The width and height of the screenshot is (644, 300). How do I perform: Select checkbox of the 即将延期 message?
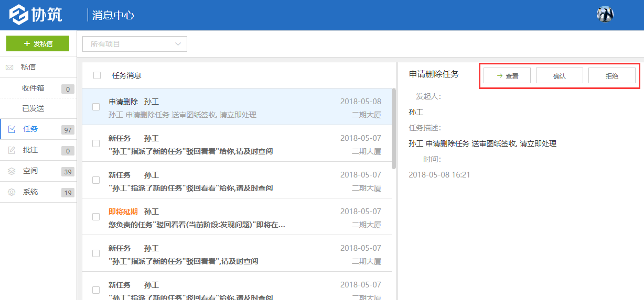point(96,217)
